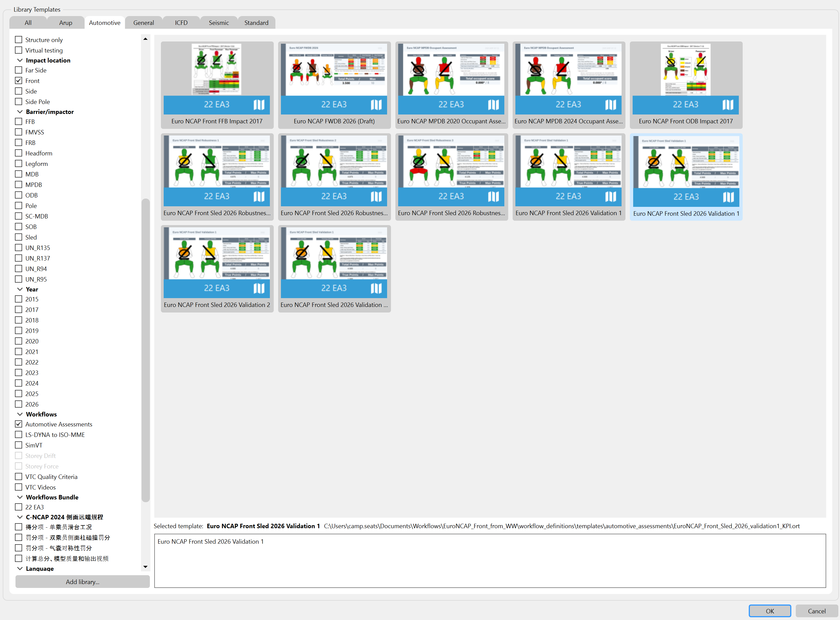840x620 pixels.
Task: Collapse the C-NCAP 2024 section
Action: coord(20,517)
